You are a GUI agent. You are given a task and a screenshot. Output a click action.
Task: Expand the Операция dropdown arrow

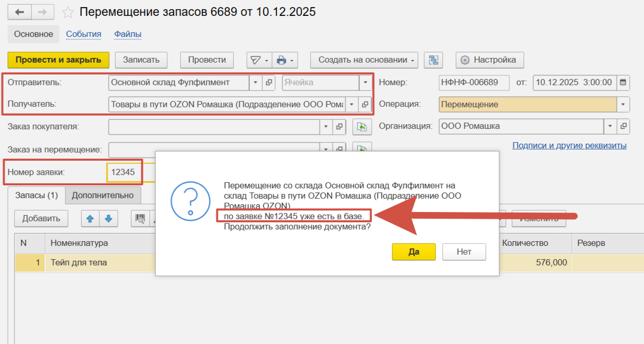pos(623,104)
